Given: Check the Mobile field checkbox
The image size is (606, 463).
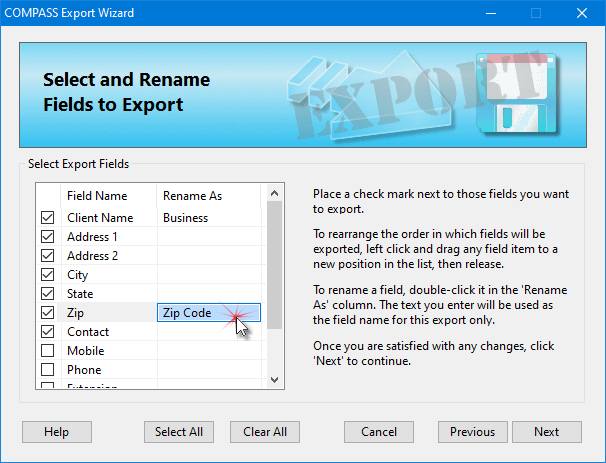Looking at the screenshot, I should pos(48,351).
